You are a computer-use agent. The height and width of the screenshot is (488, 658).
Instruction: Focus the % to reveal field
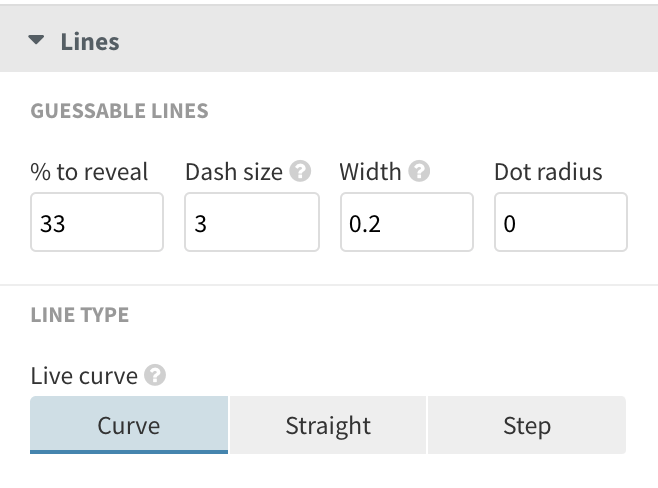[x=97, y=222]
